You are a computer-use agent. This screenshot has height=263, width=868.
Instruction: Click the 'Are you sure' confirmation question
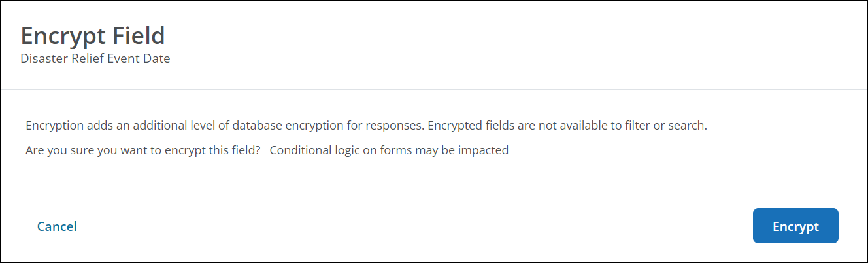point(143,150)
